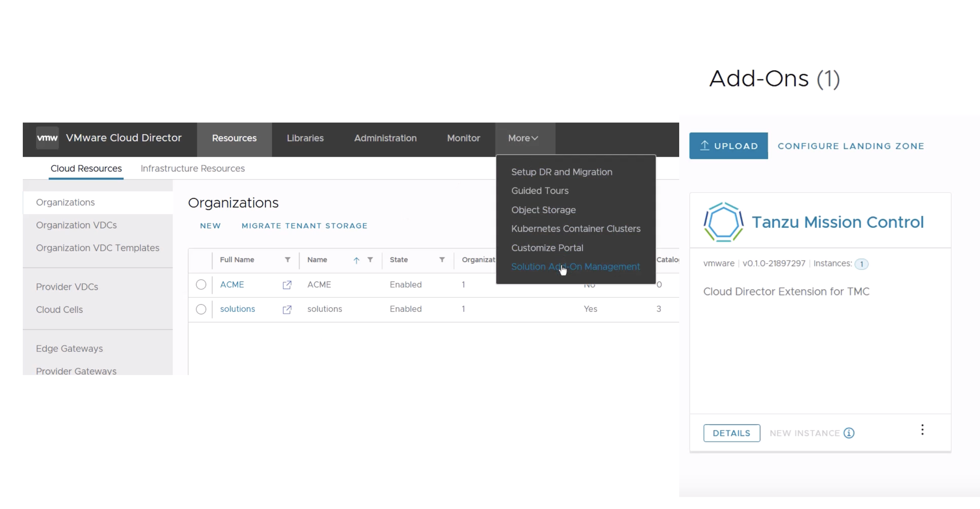Click the vmw logo icon
980x509 pixels.
[47, 138]
